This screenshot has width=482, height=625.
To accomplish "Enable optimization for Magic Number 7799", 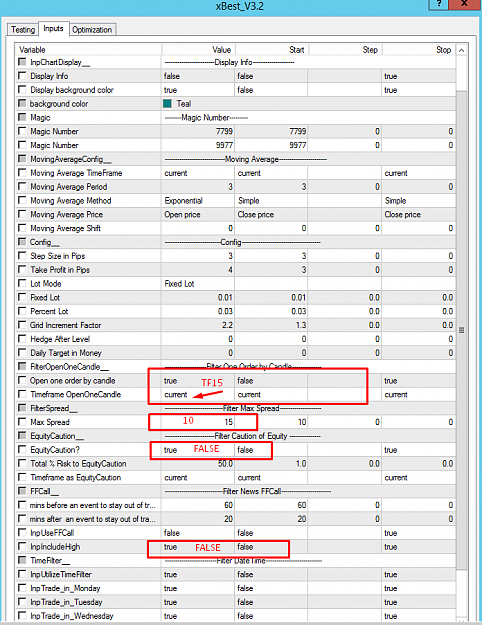I will tap(22, 131).
